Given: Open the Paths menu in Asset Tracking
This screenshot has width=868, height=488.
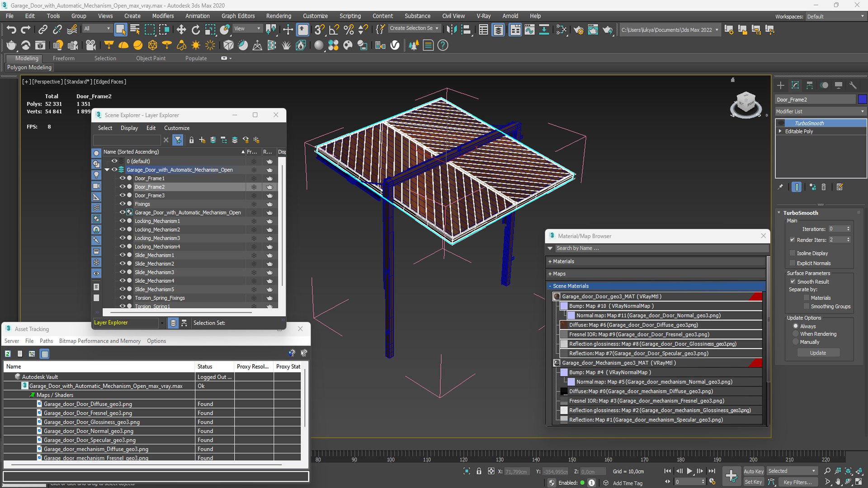Looking at the screenshot, I should pos(46,341).
